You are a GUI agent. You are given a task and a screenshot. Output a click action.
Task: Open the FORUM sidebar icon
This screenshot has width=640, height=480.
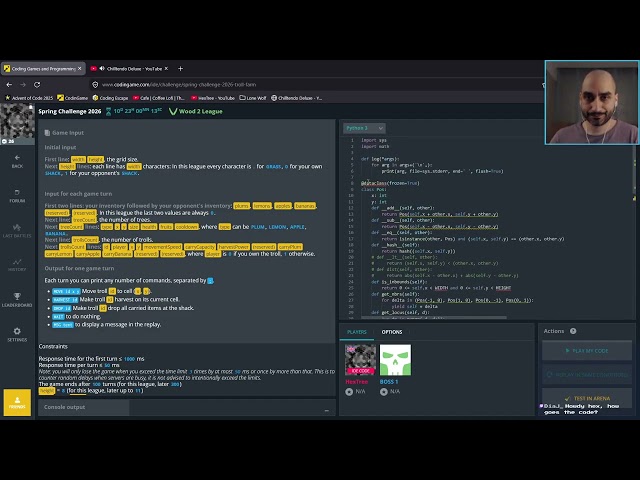[17, 196]
